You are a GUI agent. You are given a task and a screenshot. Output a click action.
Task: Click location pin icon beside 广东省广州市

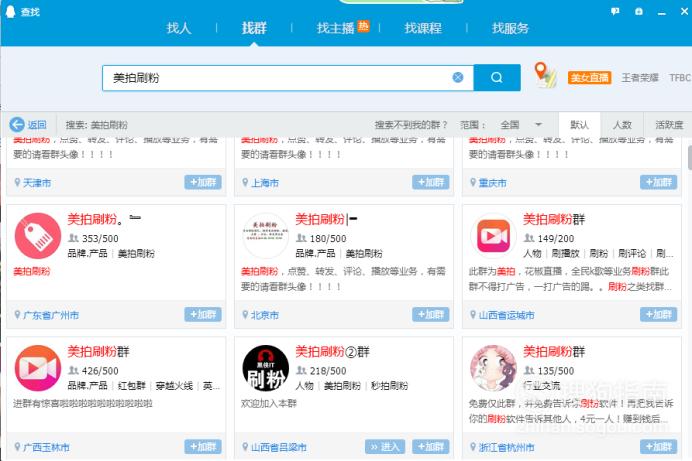pos(17,315)
